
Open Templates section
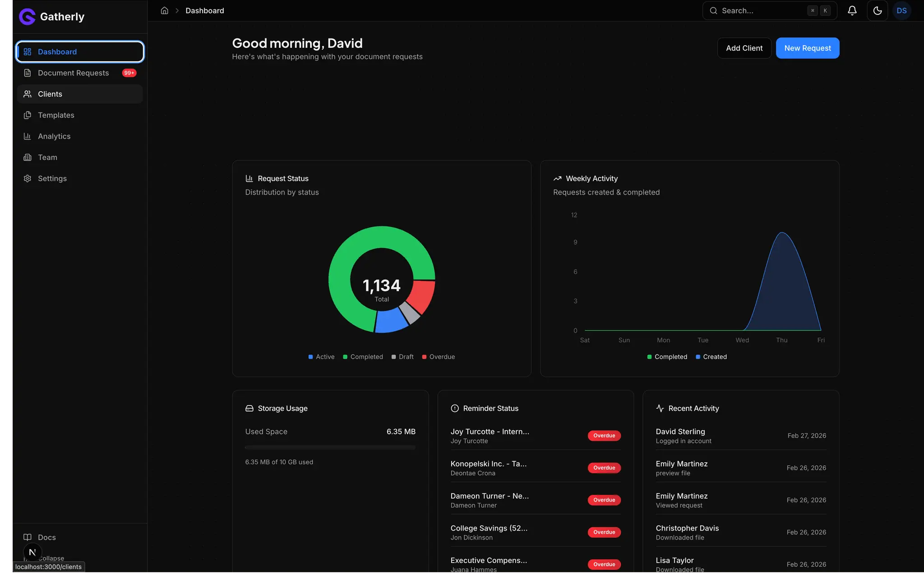point(80,115)
